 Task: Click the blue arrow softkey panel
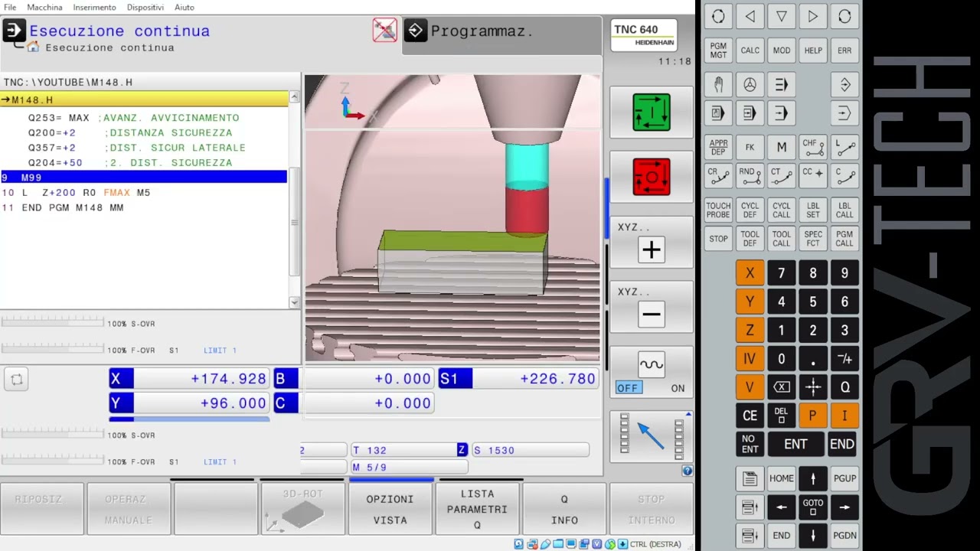tap(652, 435)
